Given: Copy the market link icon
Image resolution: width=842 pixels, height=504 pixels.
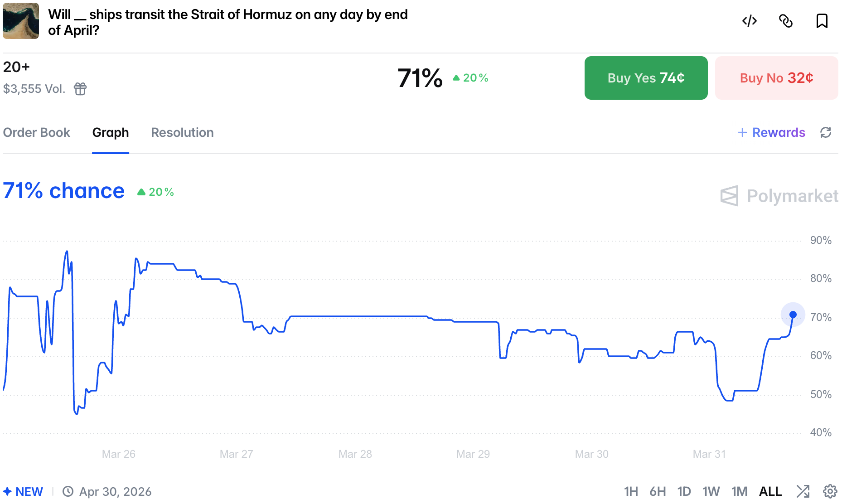Looking at the screenshot, I should coord(785,21).
